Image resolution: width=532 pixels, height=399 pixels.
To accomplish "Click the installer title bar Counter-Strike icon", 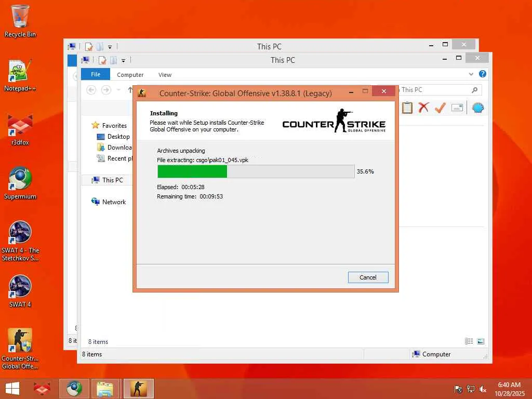I will pos(142,92).
